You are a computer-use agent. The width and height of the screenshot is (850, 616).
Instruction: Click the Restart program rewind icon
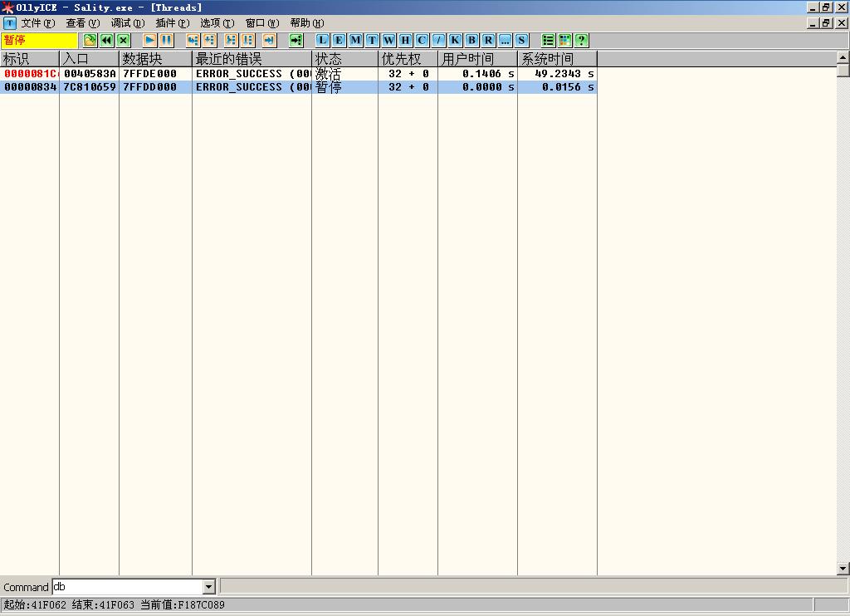107,40
